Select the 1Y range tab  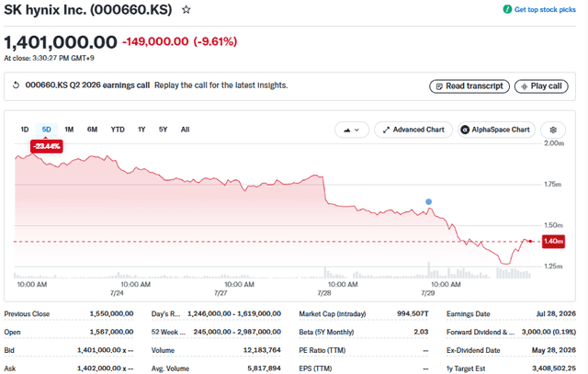click(141, 130)
